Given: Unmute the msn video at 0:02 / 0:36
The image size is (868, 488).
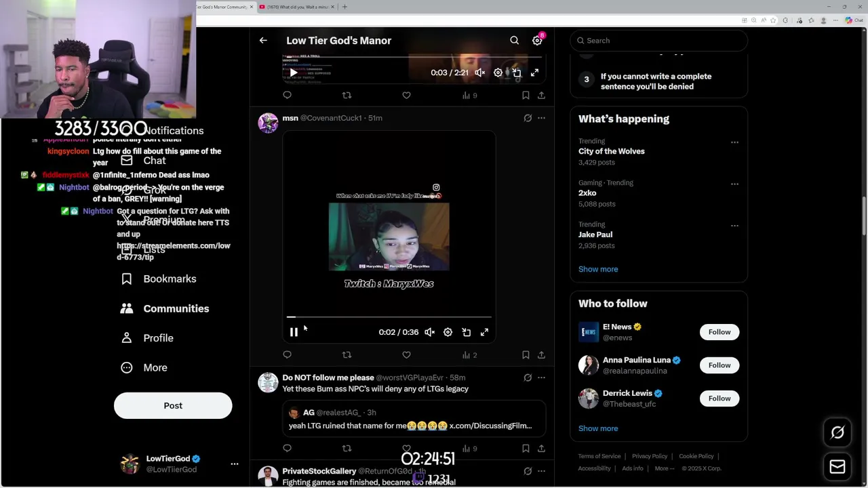Looking at the screenshot, I should coord(429,332).
